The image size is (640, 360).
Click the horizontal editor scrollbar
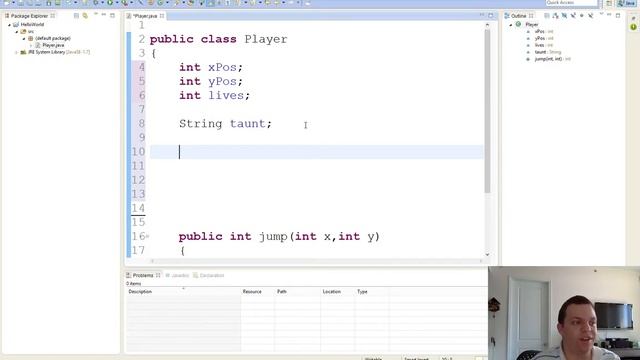pyautogui.click(x=316, y=261)
